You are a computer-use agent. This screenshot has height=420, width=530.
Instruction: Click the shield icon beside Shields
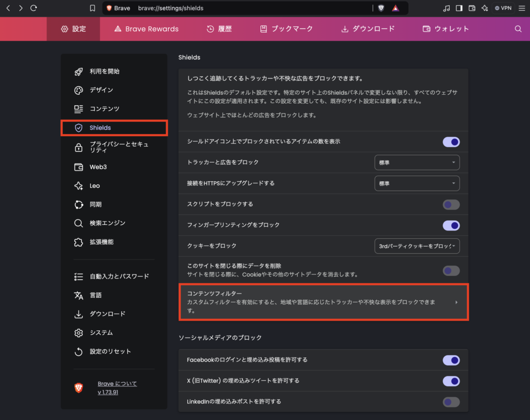(x=79, y=127)
